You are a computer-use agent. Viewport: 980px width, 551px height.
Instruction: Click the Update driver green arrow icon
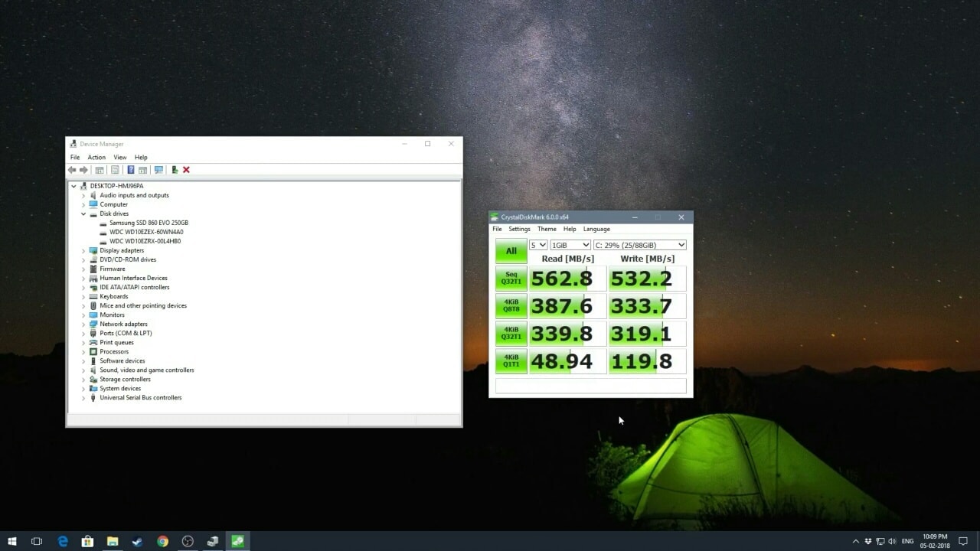pos(175,170)
